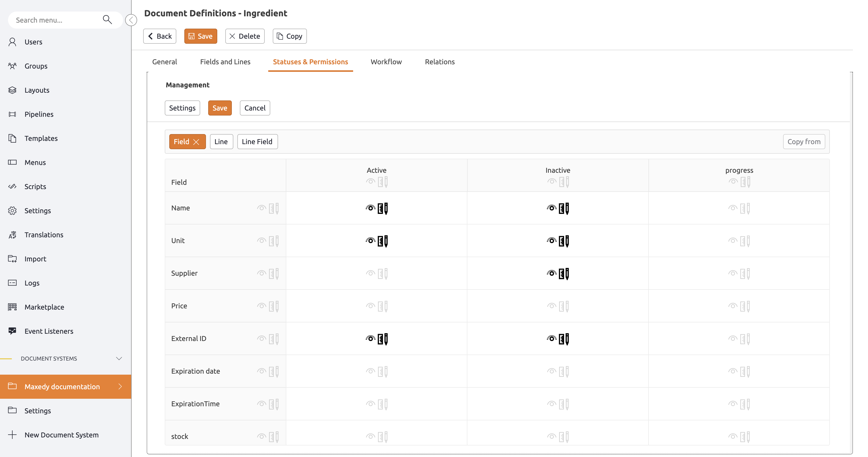Click New Document System plus icon

tap(13, 434)
